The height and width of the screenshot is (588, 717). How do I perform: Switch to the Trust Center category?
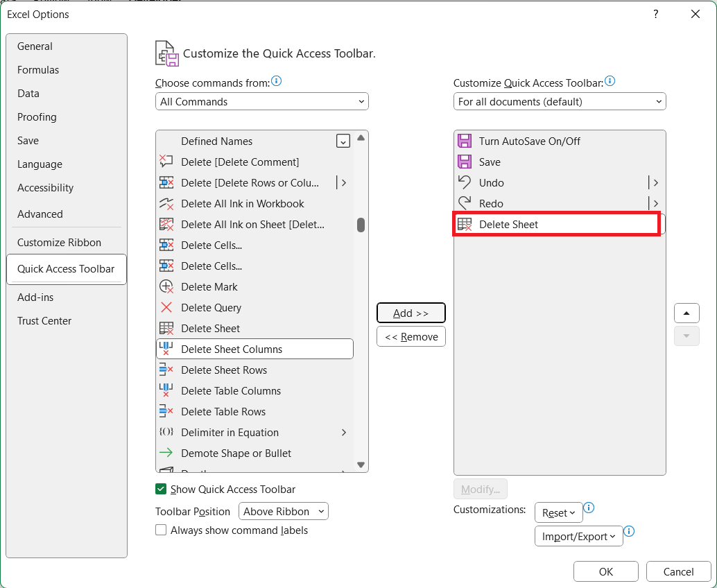tap(44, 320)
